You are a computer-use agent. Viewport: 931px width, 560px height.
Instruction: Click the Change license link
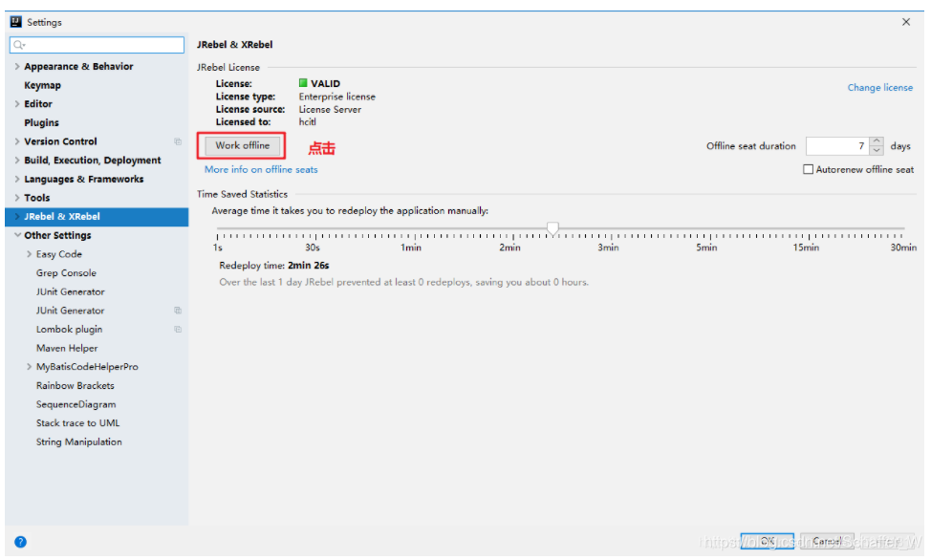(x=880, y=87)
